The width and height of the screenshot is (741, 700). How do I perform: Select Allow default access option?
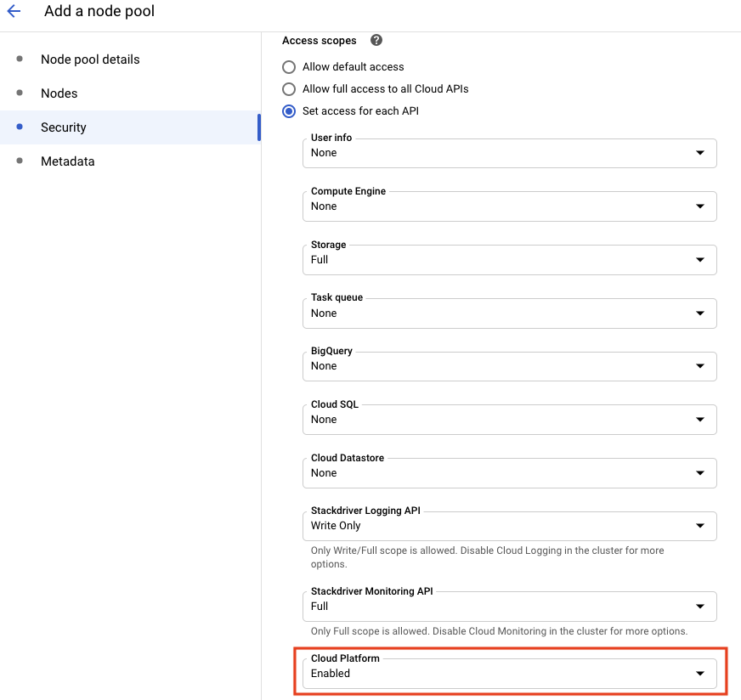coord(289,67)
